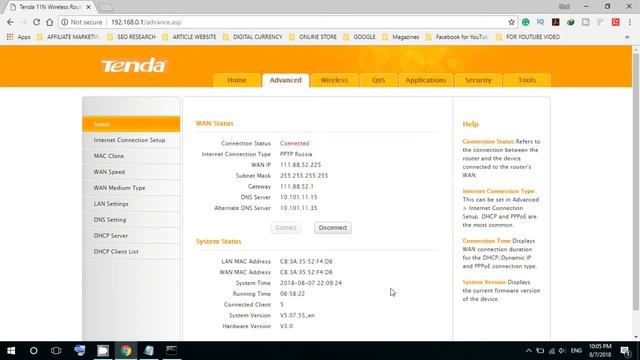This screenshot has height=360, width=640.
Task: Open Chrome's three-dot menu
Action: pos(630,22)
